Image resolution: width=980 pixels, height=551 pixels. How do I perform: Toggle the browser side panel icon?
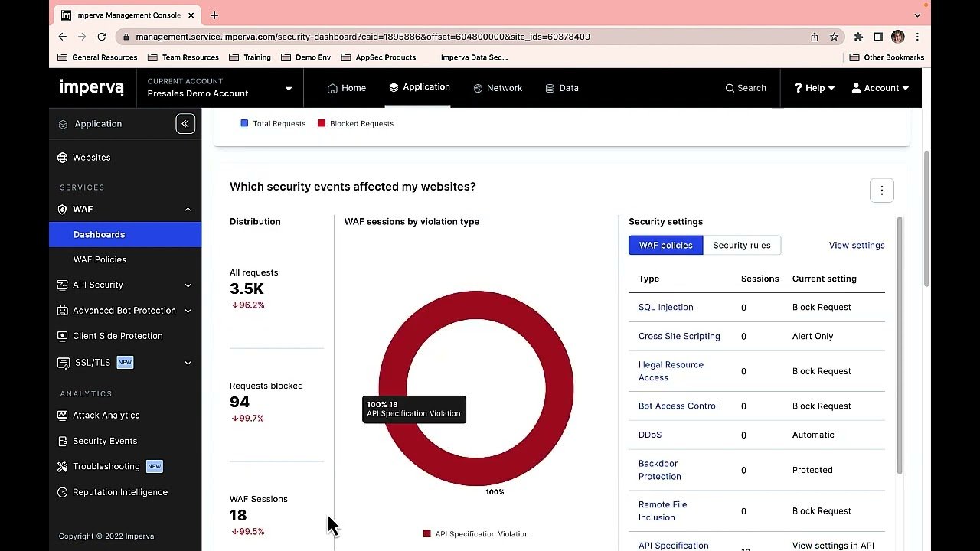(x=878, y=37)
